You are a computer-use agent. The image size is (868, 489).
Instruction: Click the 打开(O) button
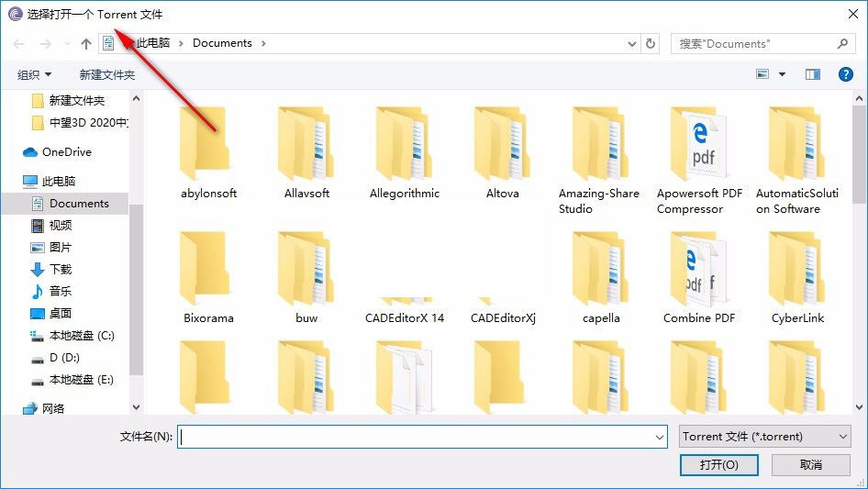pyautogui.click(x=718, y=464)
